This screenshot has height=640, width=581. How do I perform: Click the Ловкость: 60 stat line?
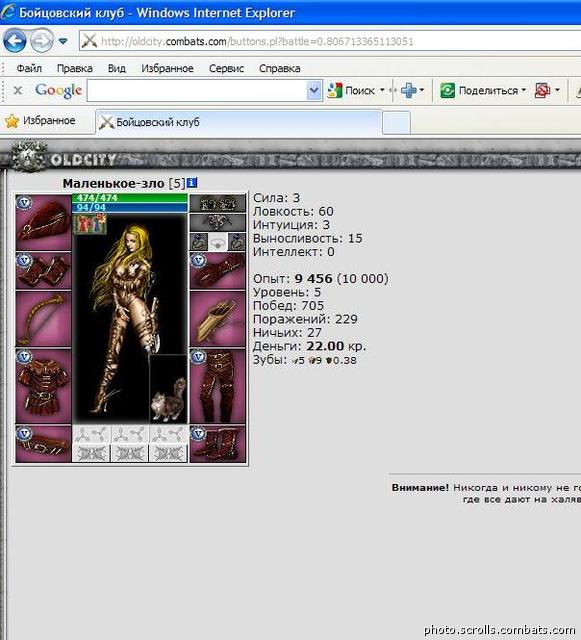pyautogui.click(x=293, y=211)
